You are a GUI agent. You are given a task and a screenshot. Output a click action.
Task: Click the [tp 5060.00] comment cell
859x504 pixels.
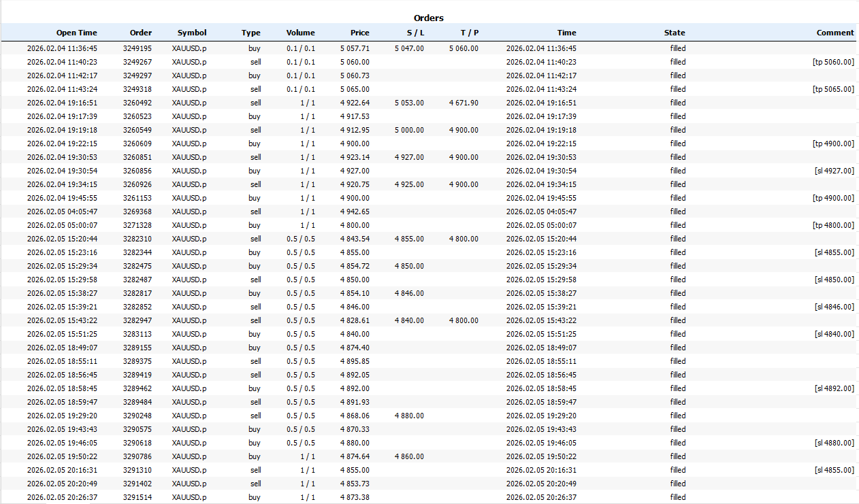(x=833, y=62)
